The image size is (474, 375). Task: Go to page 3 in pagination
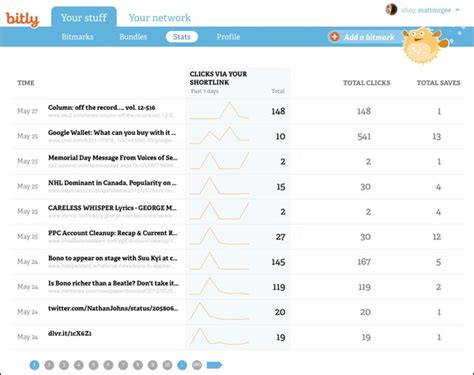coord(64,365)
